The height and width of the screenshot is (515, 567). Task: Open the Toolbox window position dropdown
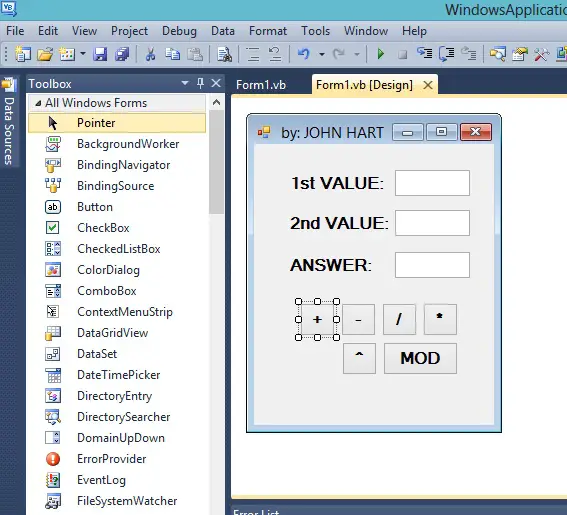(x=185, y=84)
